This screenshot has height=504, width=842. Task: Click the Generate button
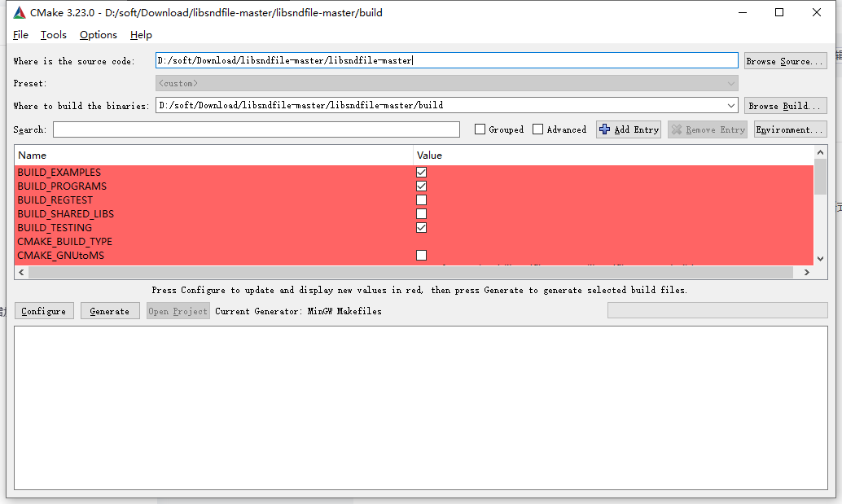(x=110, y=311)
